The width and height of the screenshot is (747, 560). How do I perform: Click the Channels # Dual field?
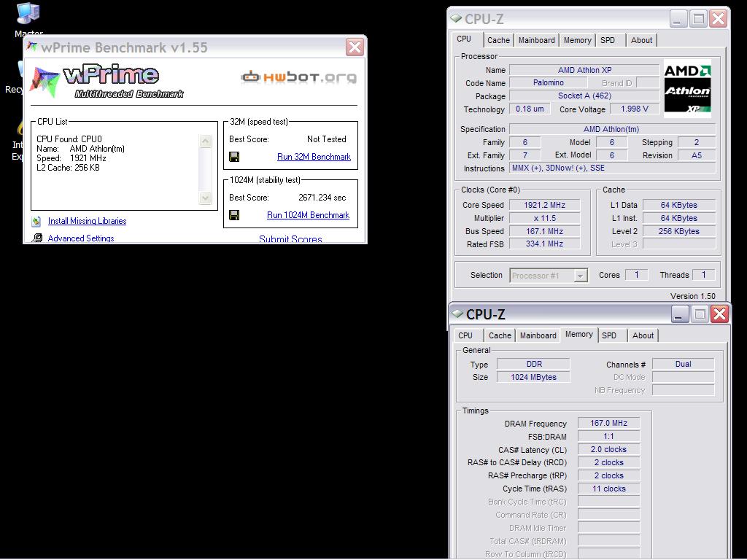coord(683,365)
